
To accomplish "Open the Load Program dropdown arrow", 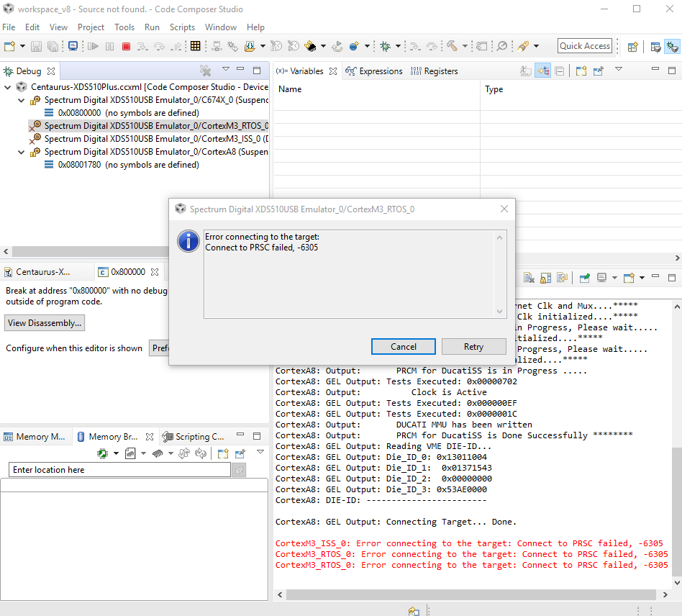I will 263,46.
